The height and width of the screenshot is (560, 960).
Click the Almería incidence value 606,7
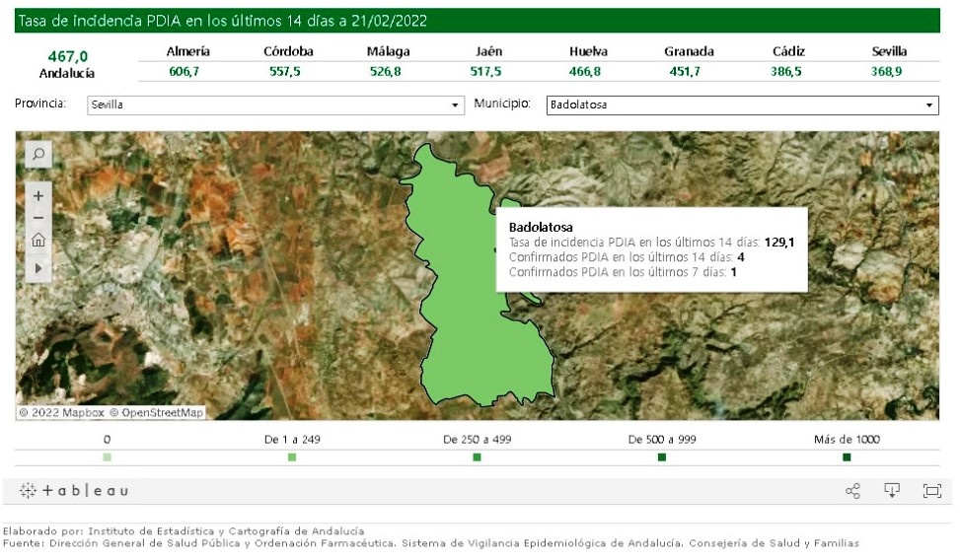(x=184, y=72)
